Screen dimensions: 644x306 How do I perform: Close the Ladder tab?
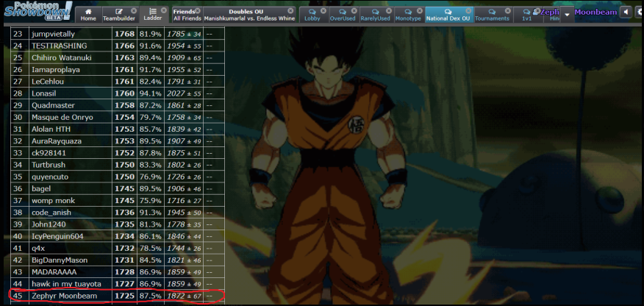tap(163, 10)
